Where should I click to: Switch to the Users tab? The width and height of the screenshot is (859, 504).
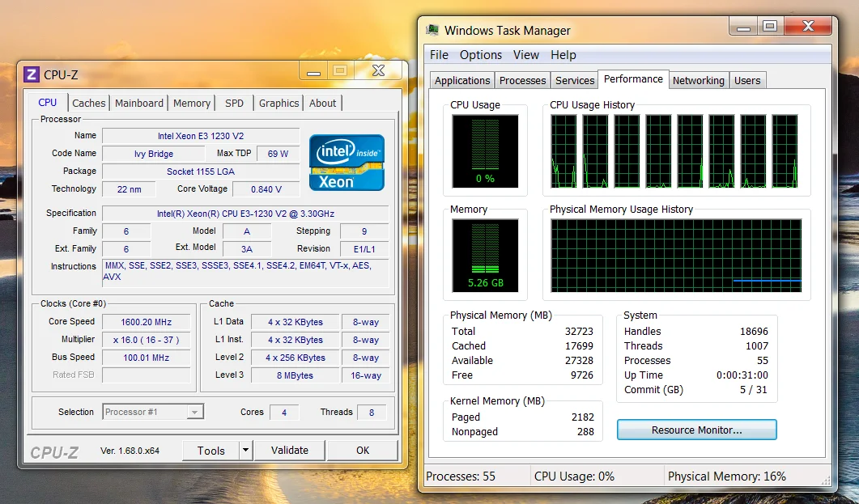[747, 80]
